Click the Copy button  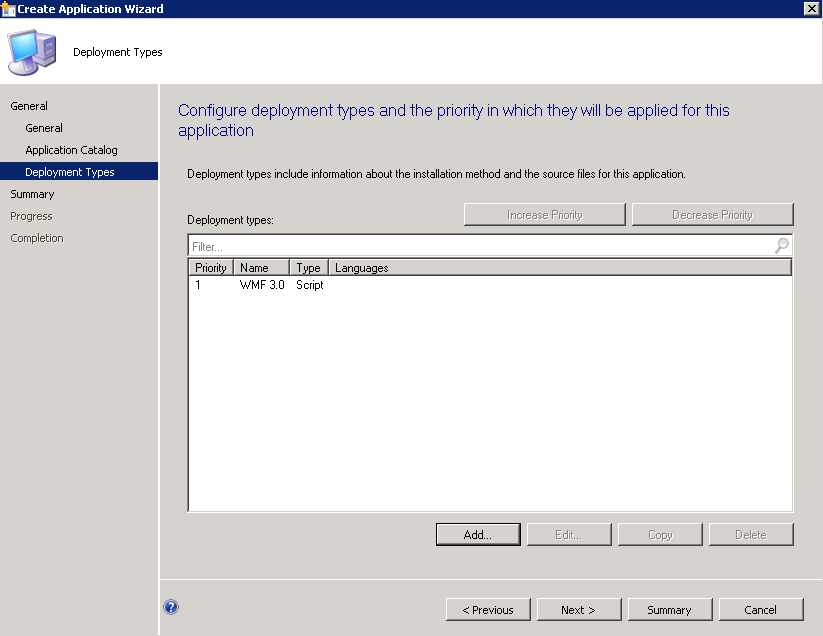pos(660,534)
